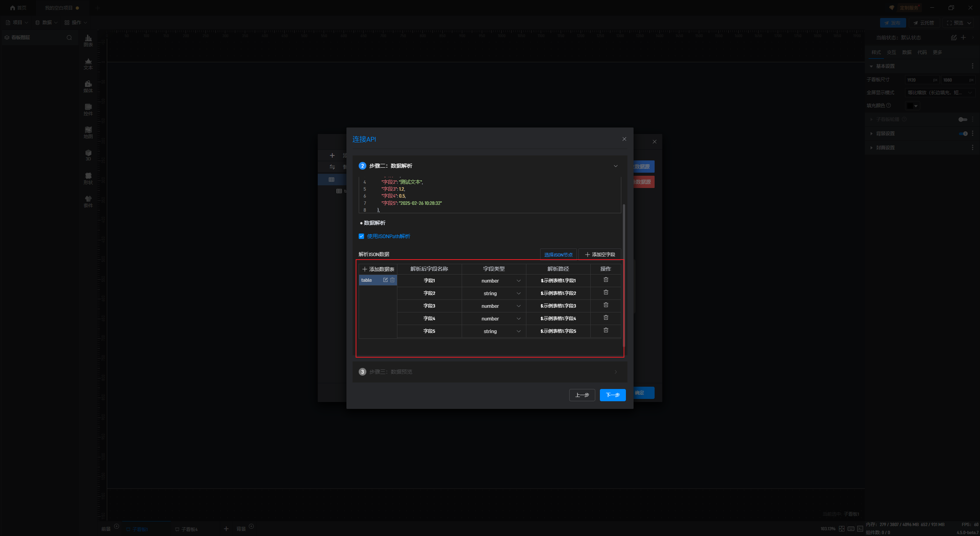The height and width of the screenshot is (536, 980).
Task: Edit the 'table' data table name
Action: (x=385, y=280)
